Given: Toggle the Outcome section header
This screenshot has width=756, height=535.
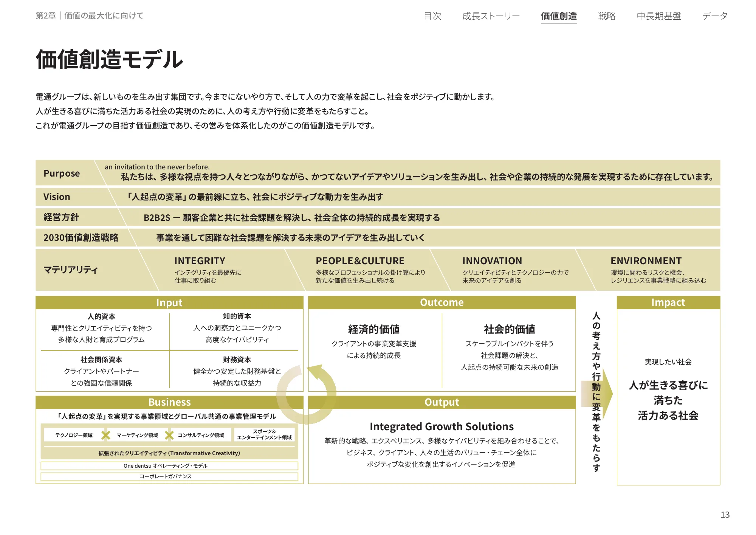Looking at the screenshot, I should click(442, 302).
